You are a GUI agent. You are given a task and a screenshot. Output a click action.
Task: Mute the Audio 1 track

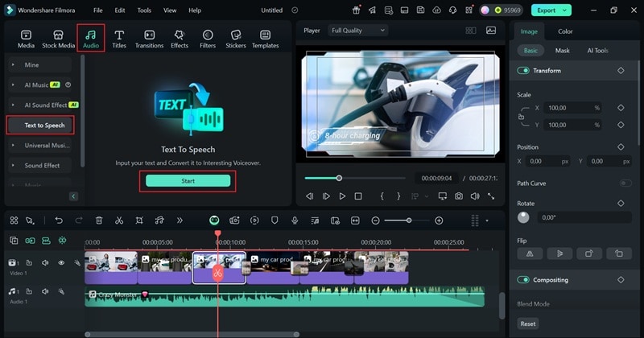click(x=45, y=291)
